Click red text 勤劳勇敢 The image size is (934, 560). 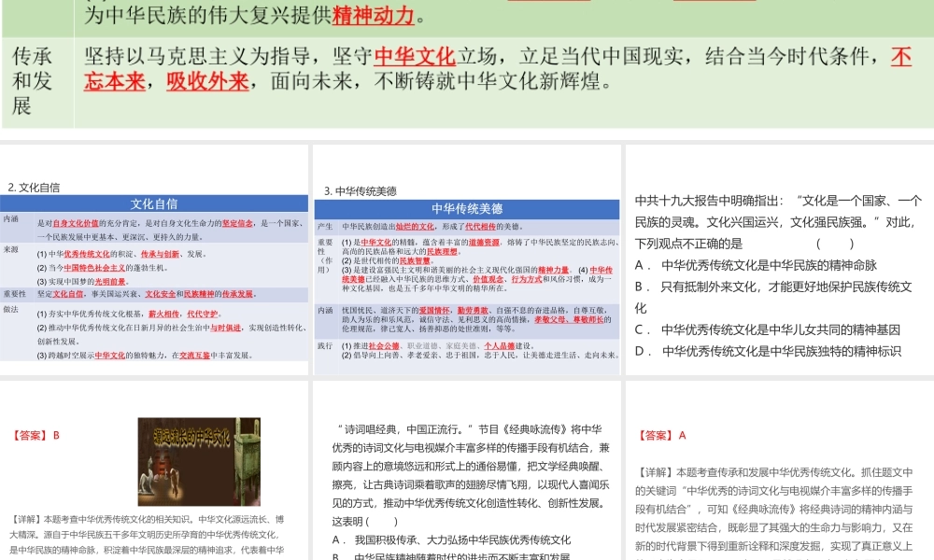(x=473, y=311)
